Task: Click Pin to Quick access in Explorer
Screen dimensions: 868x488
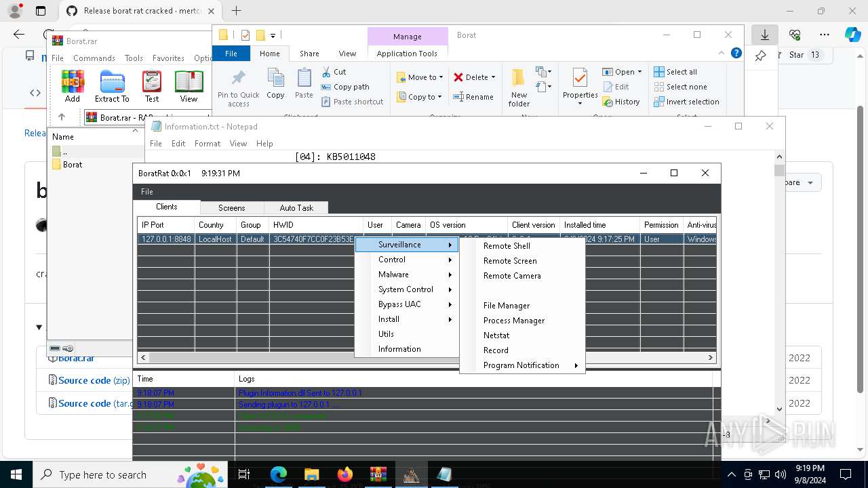Action: click(238, 88)
